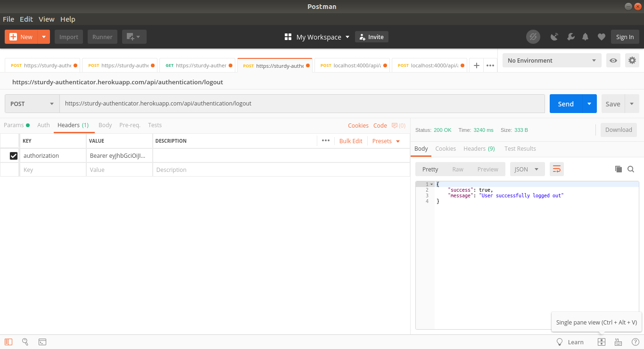644x349 pixels.
Task: Switch to the request Body tab
Action: (105, 125)
